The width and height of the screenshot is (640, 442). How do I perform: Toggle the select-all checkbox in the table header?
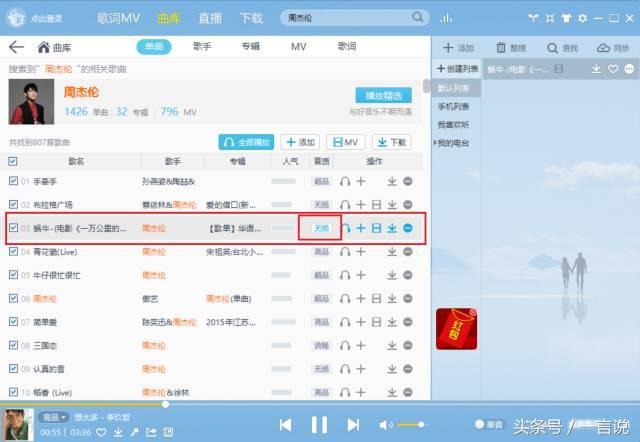(x=13, y=161)
